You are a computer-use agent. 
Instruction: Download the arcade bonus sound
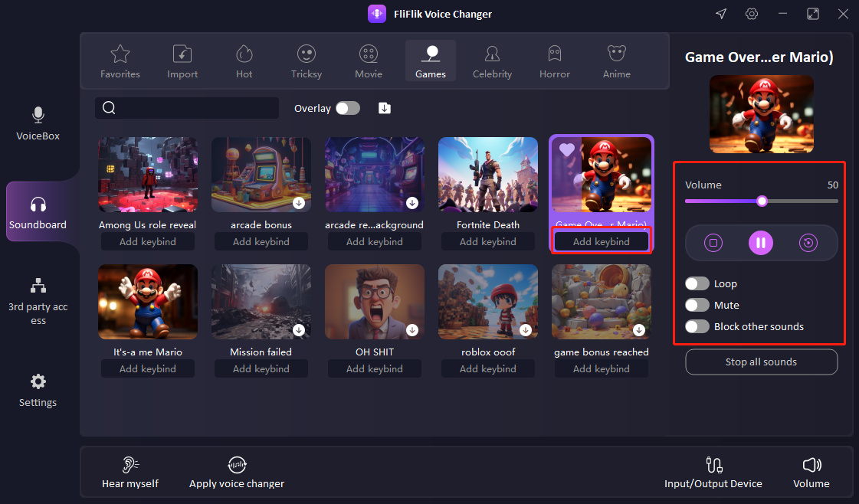299,203
